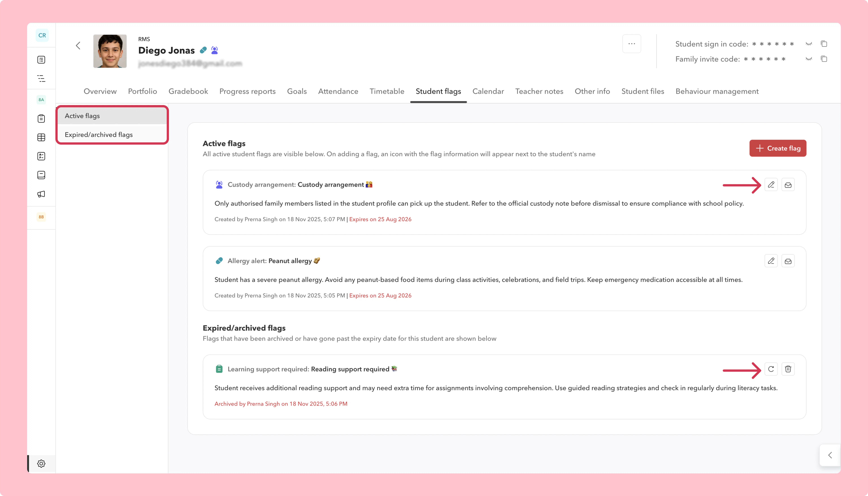The height and width of the screenshot is (496, 868).
Task: Click the blurred student email address
Action: point(190,63)
